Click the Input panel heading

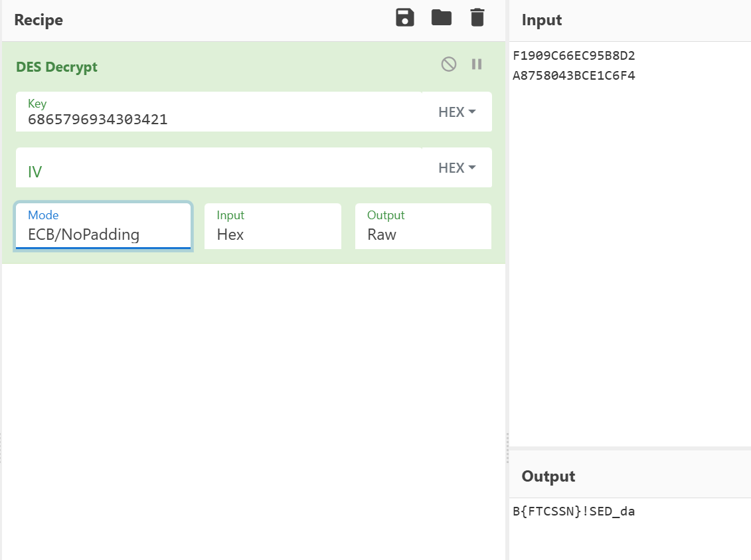point(542,20)
